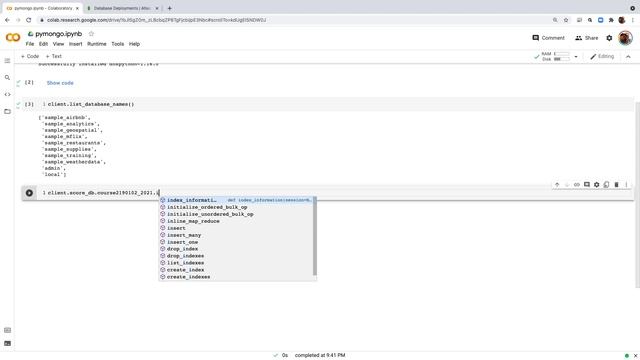Open the command palette icon in left sidebar
The width and height of the screenshot is (640, 360).
pyautogui.click(x=7, y=330)
